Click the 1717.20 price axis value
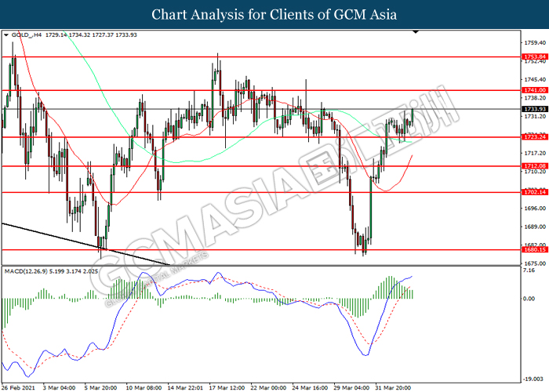This screenshot has height=392, width=549. pyautogui.click(x=535, y=153)
